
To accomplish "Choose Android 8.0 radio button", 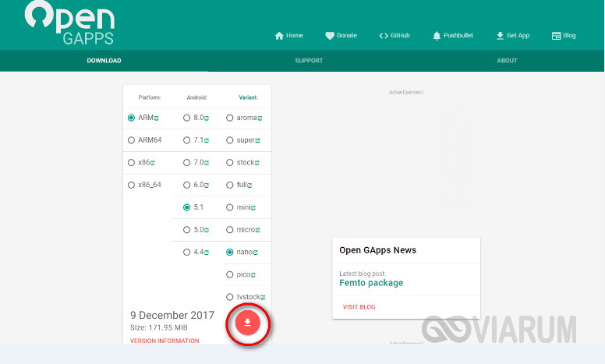I will point(187,118).
